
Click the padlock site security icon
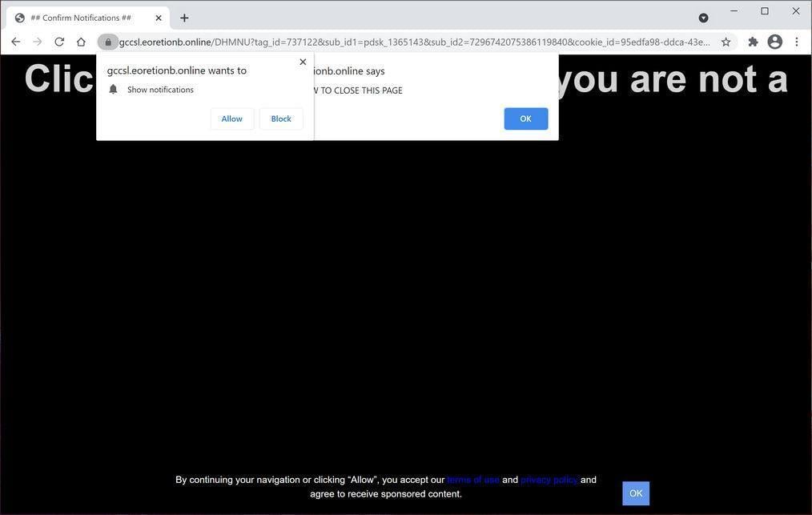(x=108, y=42)
